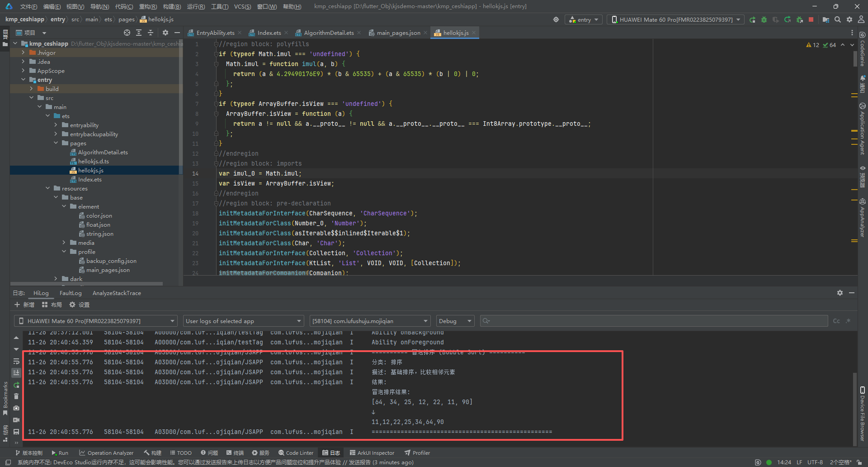Open process com.lufushuju.mojiqian dropdown

370,321
